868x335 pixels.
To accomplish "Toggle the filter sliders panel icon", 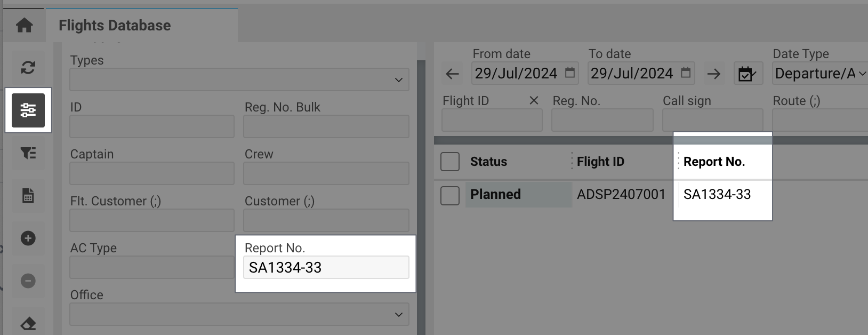I will (28, 110).
